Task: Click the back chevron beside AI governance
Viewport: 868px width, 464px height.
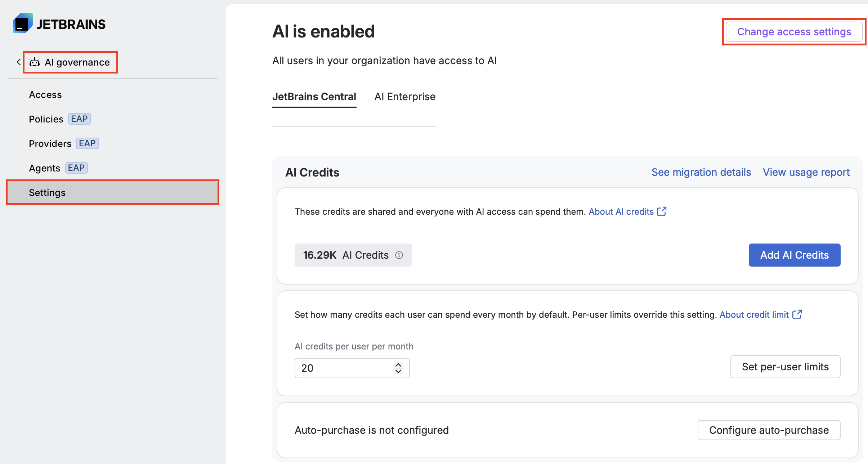Action: 19,62
